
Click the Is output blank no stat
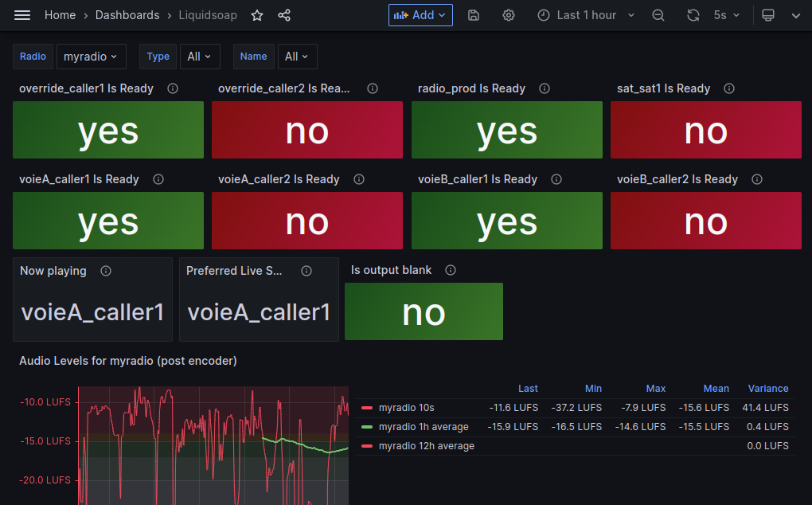424,312
